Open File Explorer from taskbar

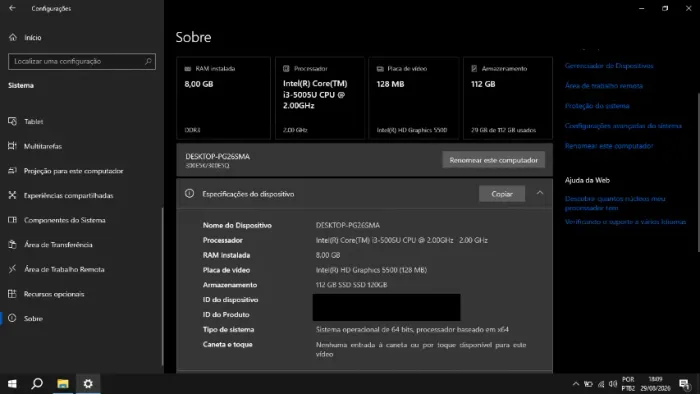[62, 384]
